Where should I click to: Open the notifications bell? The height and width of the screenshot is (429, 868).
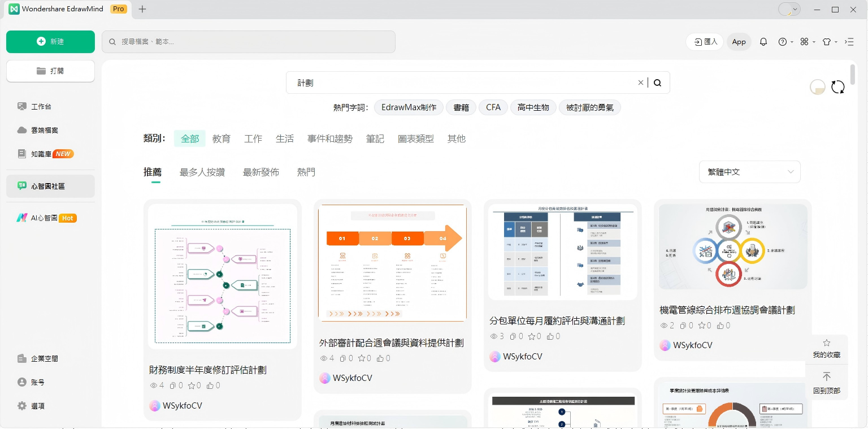click(x=763, y=42)
